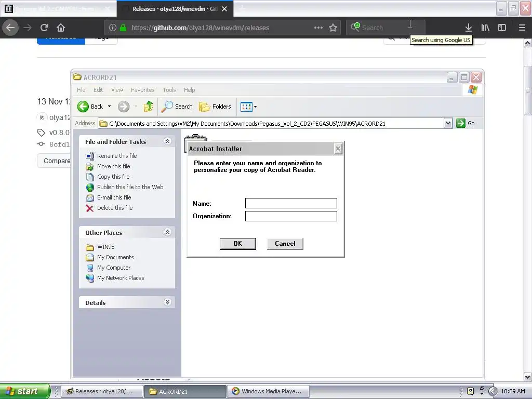Click Explorer Up folder icon
The width and height of the screenshot is (532, 399).
click(148, 107)
